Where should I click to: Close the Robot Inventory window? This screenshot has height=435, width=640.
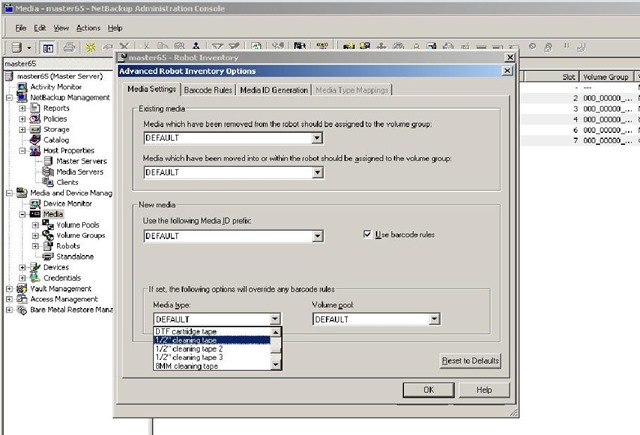point(510,58)
